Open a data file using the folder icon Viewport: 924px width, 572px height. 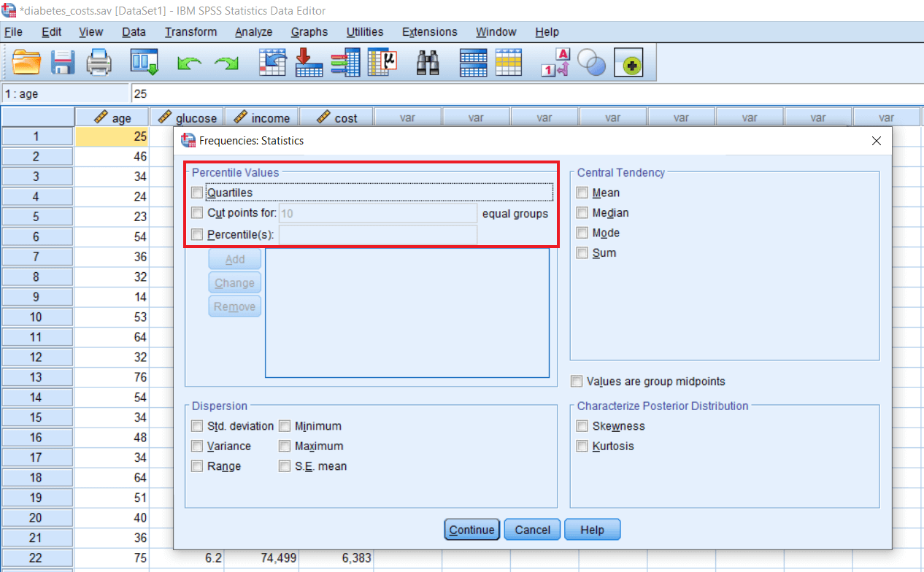pos(26,63)
